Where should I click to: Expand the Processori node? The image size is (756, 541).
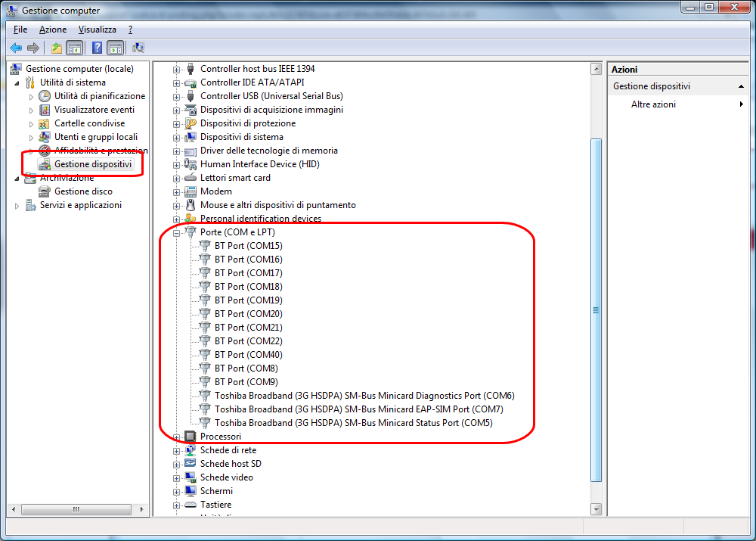click(176, 437)
